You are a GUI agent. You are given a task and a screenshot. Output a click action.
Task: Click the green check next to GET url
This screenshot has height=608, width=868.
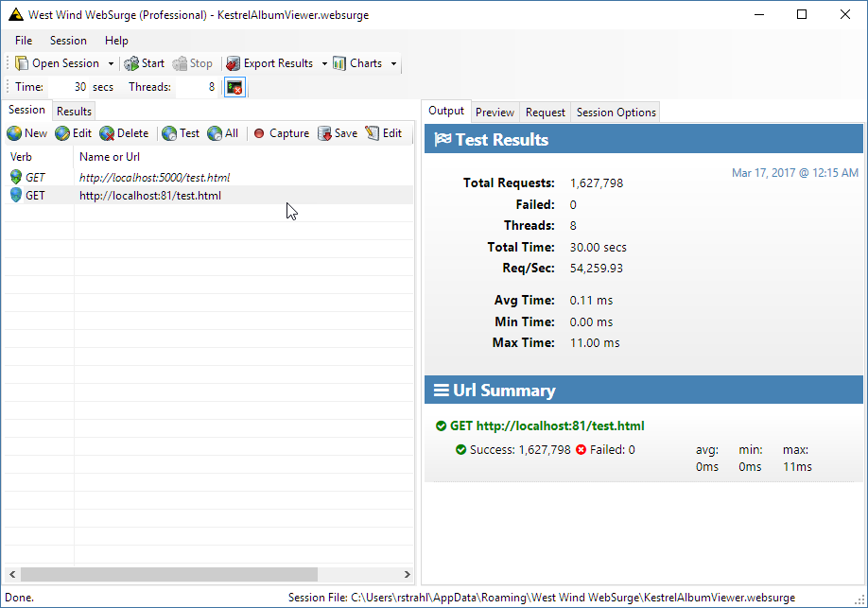[442, 426]
